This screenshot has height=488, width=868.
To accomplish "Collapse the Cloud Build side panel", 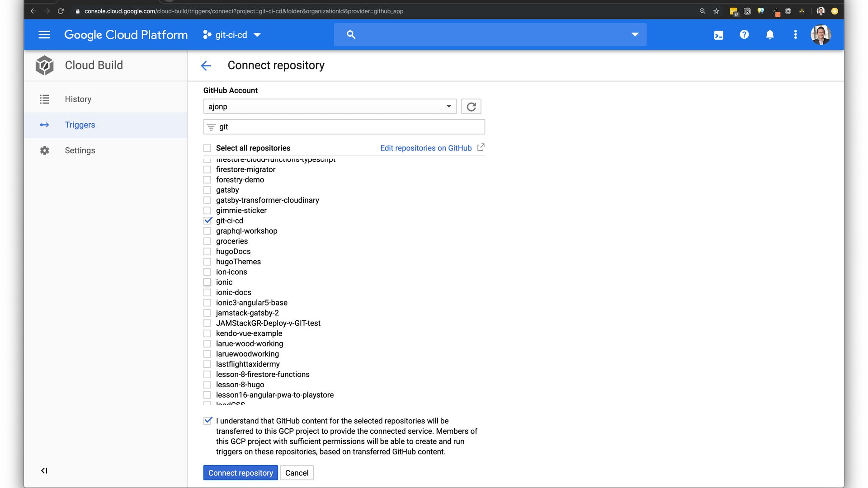I will click(44, 470).
